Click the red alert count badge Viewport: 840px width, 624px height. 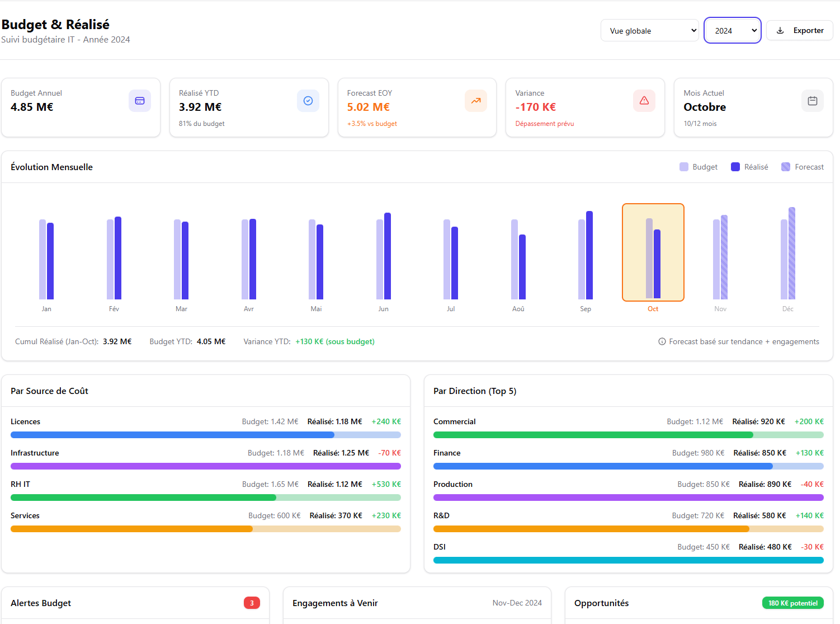(252, 603)
